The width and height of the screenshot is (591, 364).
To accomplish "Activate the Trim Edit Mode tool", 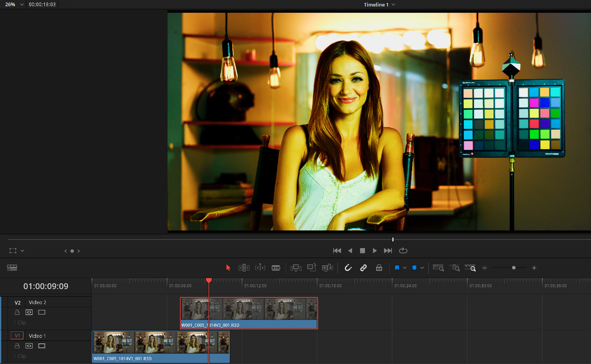I will coord(244,268).
